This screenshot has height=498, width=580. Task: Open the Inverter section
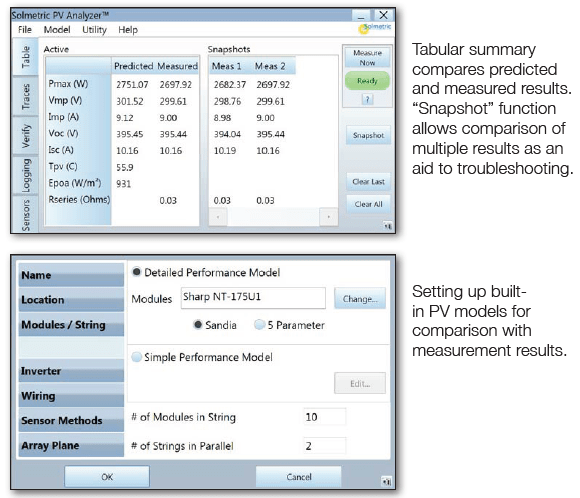click(71, 371)
